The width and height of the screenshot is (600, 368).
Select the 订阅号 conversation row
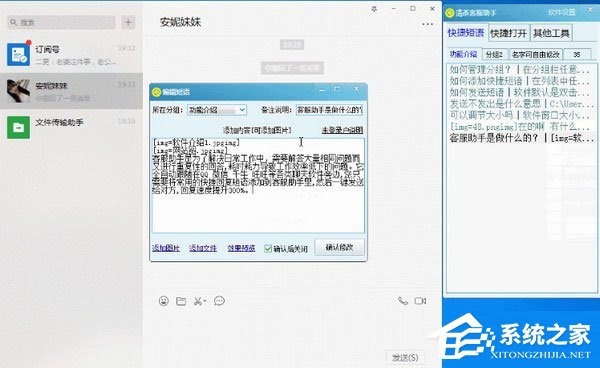(x=71, y=55)
